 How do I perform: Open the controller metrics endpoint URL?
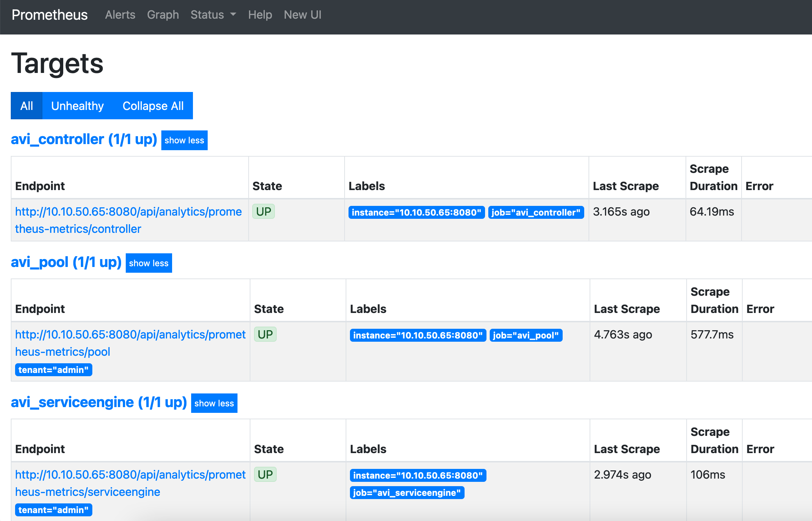(128, 220)
